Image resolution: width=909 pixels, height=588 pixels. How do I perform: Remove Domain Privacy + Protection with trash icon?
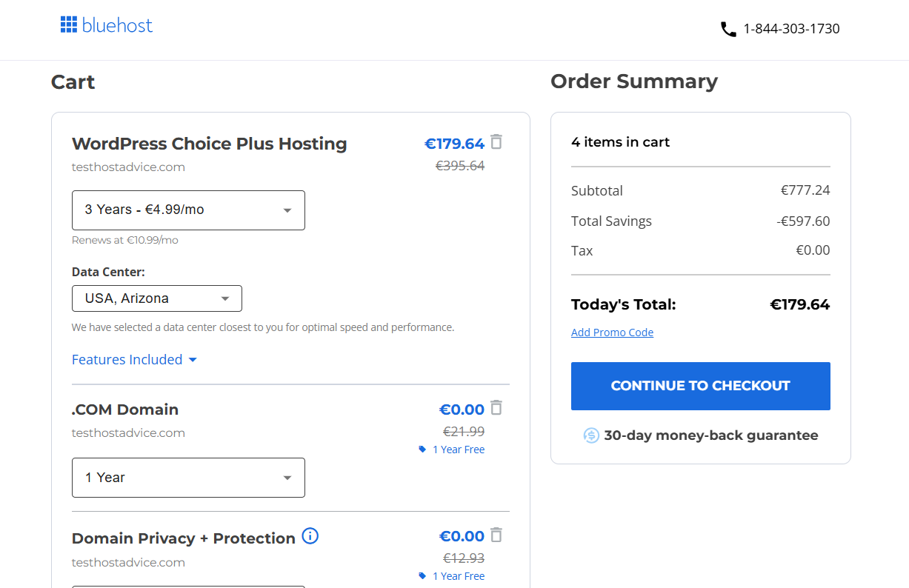pos(496,535)
